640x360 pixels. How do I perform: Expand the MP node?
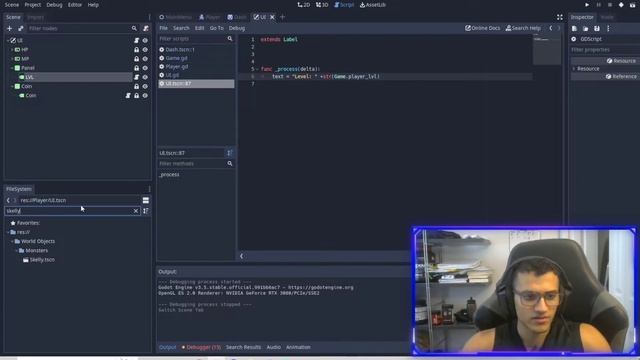[12, 59]
